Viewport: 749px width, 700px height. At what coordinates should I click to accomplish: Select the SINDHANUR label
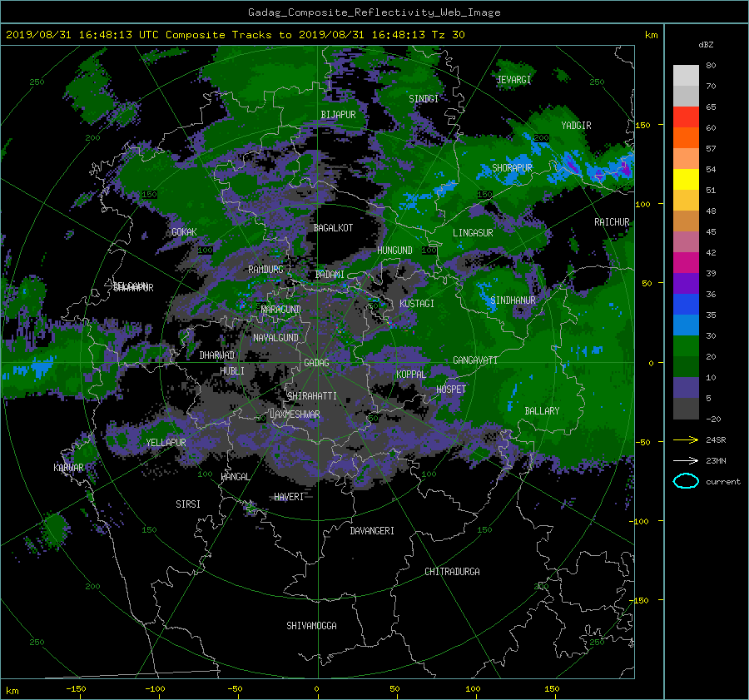click(513, 300)
